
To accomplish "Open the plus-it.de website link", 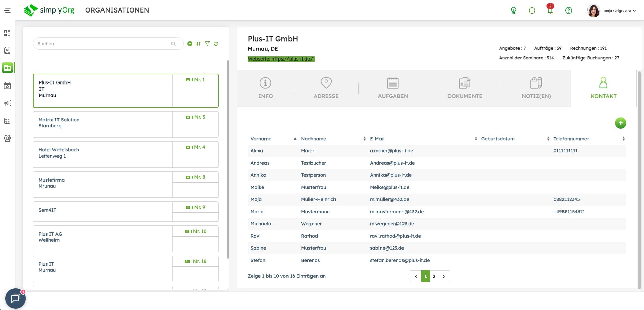I will point(281,59).
